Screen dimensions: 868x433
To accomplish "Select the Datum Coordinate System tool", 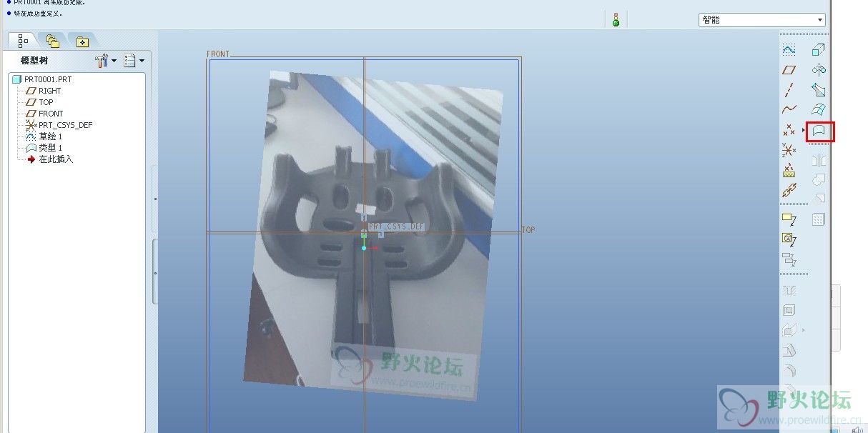I will 789,150.
